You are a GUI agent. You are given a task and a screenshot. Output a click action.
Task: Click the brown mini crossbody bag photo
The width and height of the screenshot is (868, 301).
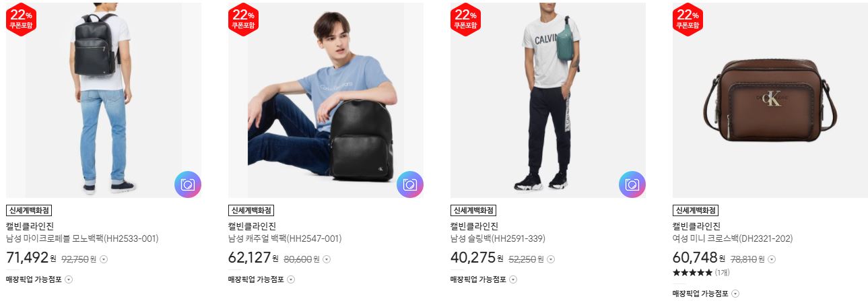pyautogui.click(x=770, y=100)
